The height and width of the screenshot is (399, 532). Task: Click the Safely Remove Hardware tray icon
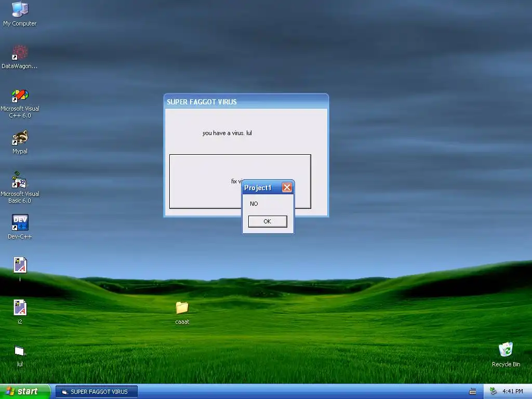(493, 391)
